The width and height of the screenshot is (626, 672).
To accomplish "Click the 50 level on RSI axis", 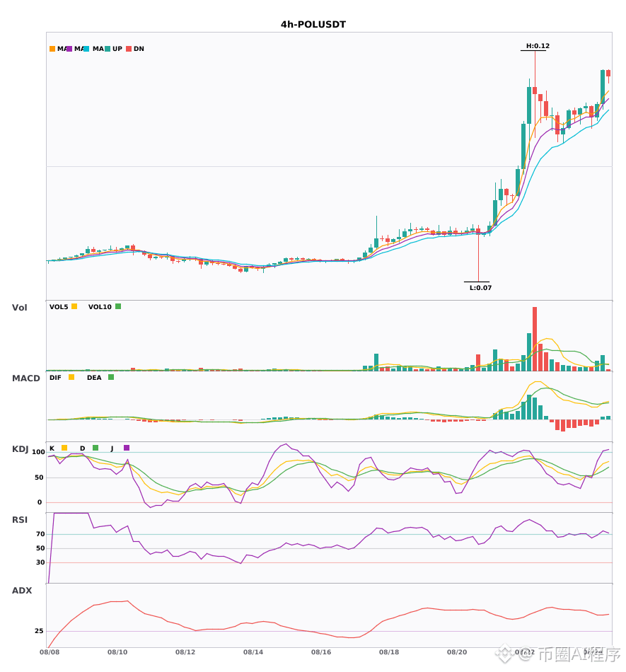I will point(40,548).
